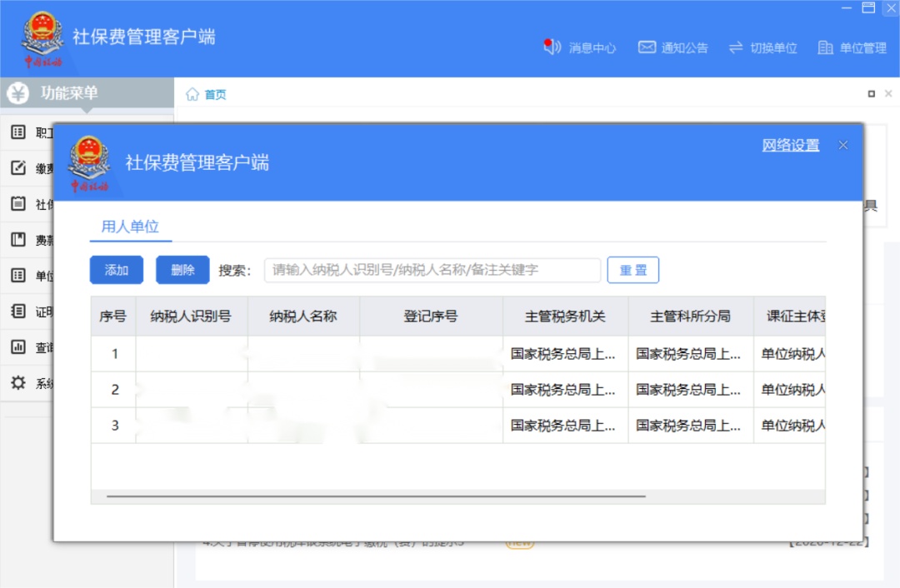Select the gear icon in the sidebar

(18, 382)
